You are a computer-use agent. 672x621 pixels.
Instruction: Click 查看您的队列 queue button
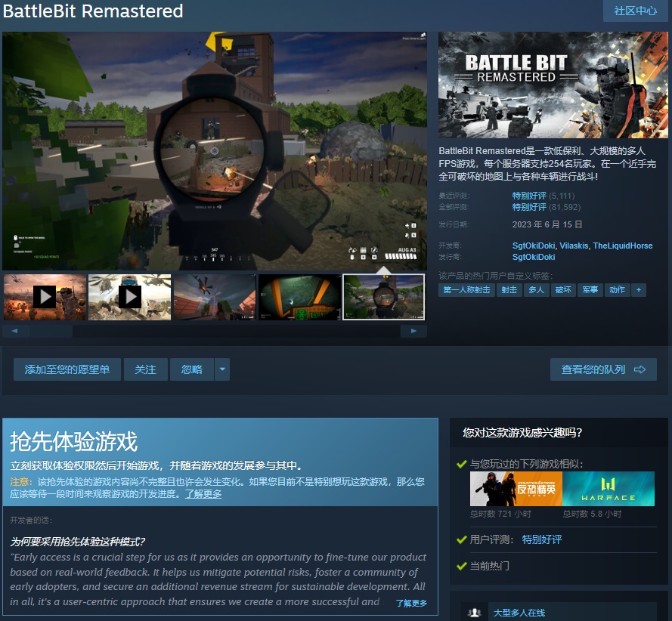[x=602, y=369]
